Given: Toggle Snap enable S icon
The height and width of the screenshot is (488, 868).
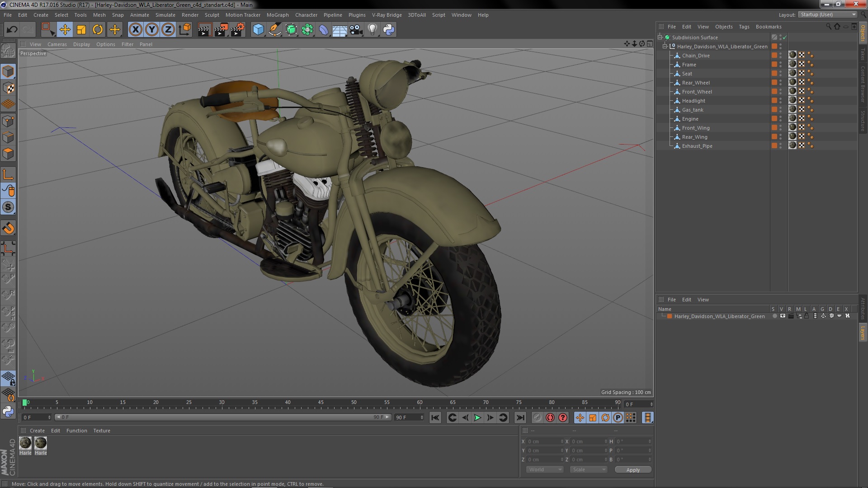Looking at the screenshot, I should click(x=8, y=207).
